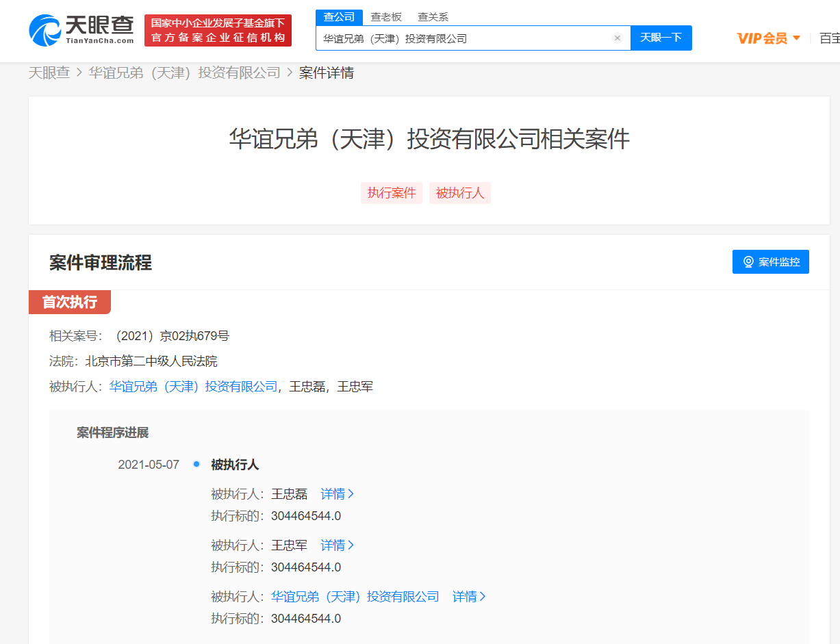The image size is (840, 644).
Task: Switch to the 查老板 search tab
Action: click(386, 17)
